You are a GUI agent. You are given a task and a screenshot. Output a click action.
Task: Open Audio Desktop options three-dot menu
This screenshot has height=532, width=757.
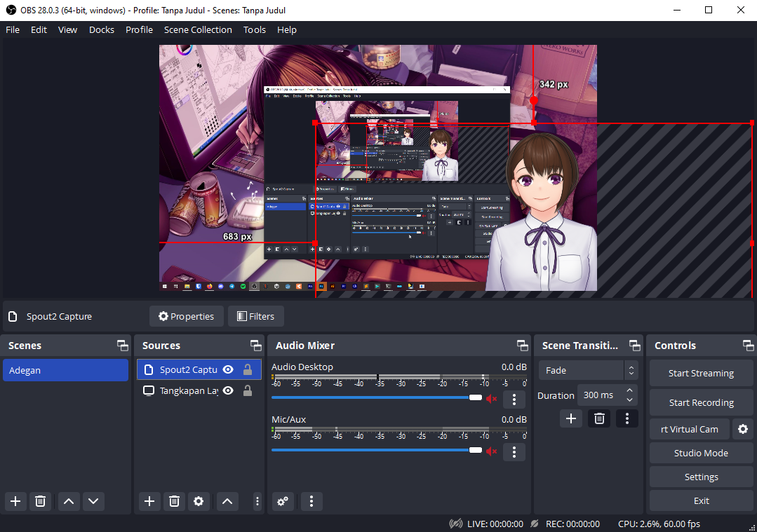(x=514, y=399)
